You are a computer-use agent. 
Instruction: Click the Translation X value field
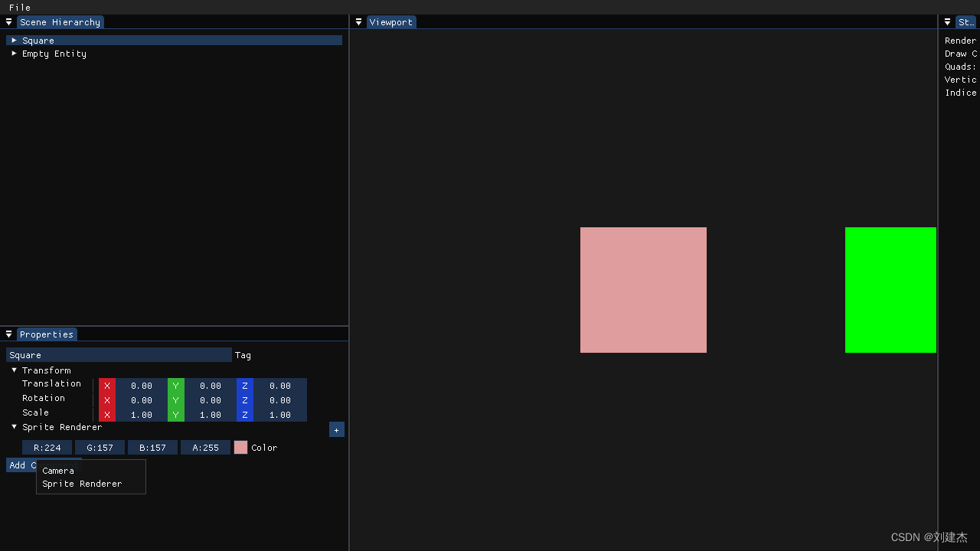click(142, 386)
